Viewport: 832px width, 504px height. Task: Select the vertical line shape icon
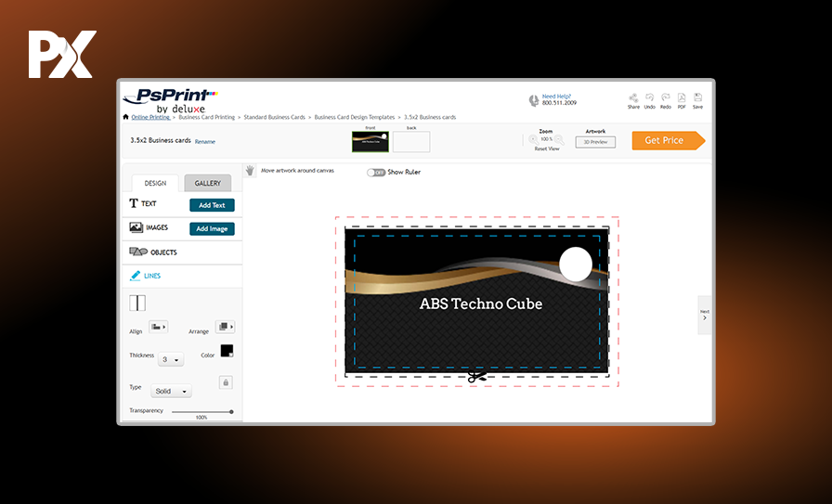coord(137,303)
